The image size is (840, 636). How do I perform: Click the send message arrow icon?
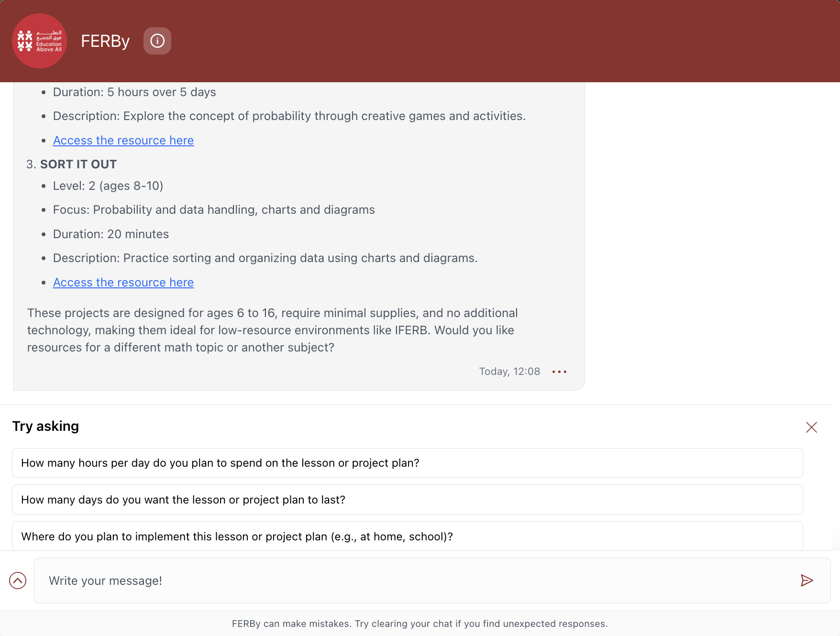(807, 581)
